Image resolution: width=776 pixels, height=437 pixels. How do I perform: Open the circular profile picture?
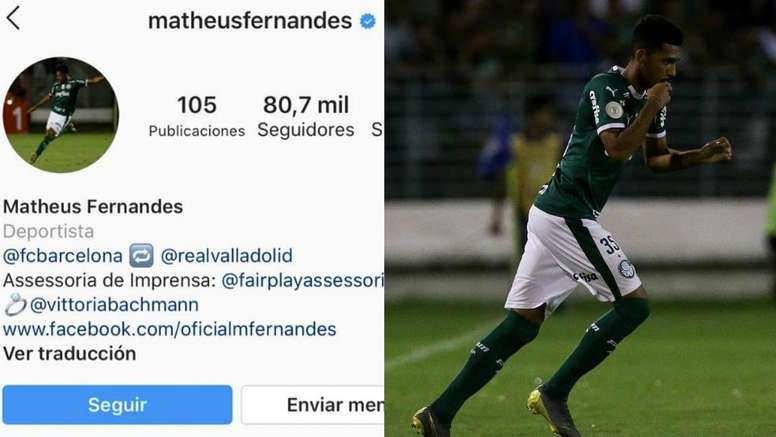pyautogui.click(x=60, y=115)
